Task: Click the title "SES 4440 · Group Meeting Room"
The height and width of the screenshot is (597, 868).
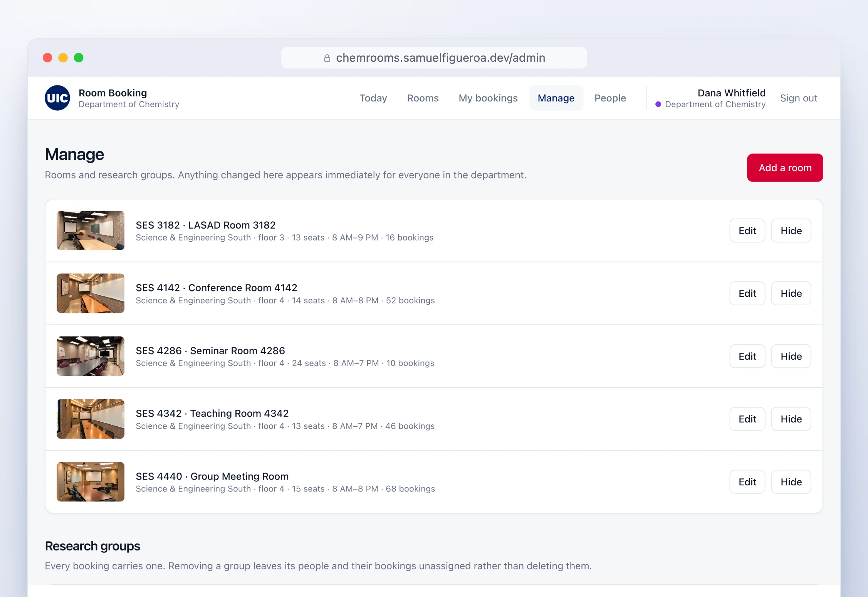Action: pyautogui.click(x=212, y=476)
